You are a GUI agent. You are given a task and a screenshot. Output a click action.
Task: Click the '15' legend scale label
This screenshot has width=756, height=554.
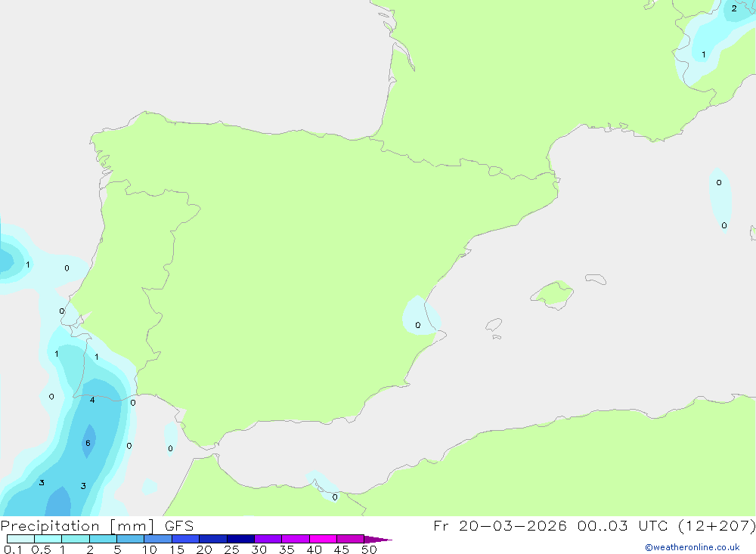click(177, 549)
